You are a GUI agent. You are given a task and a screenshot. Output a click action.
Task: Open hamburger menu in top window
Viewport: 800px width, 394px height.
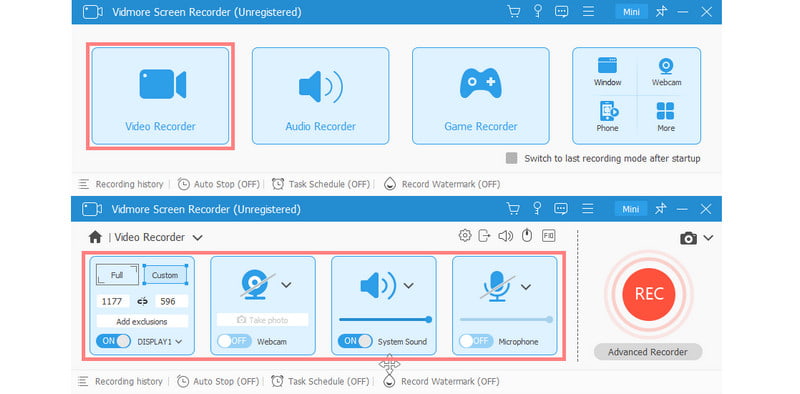pyautogui.click(x=588, y=11)
